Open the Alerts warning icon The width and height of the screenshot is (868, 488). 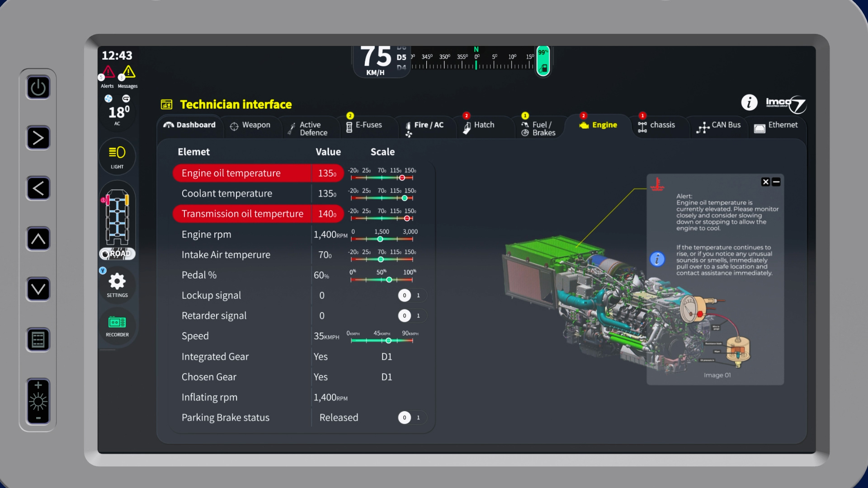point(108,72)
